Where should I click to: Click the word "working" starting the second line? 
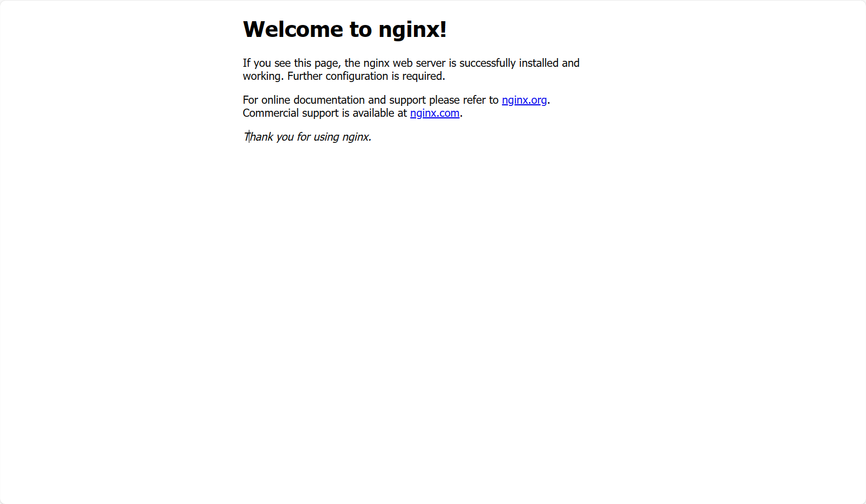pyautogui.click(x=262, y=77)
